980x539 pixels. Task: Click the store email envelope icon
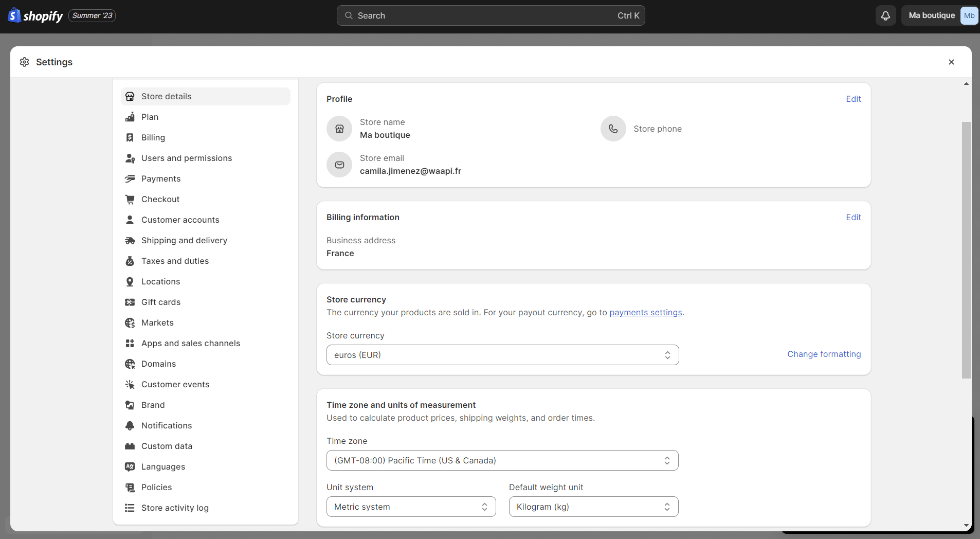tap(339, 165)
